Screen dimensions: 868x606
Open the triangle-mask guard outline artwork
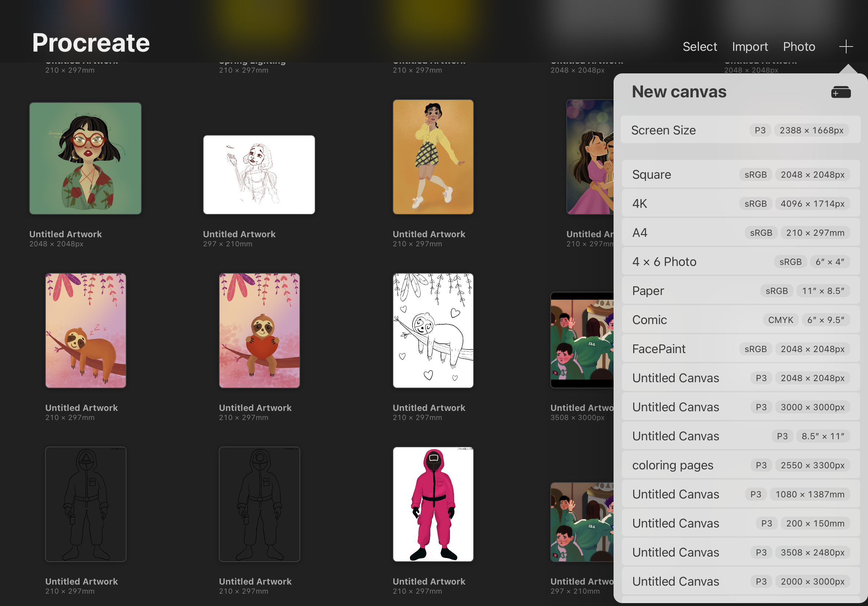[86, 504]
